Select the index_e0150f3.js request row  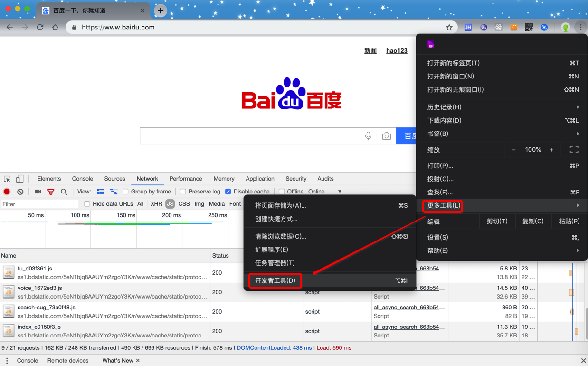coord(104,331)
